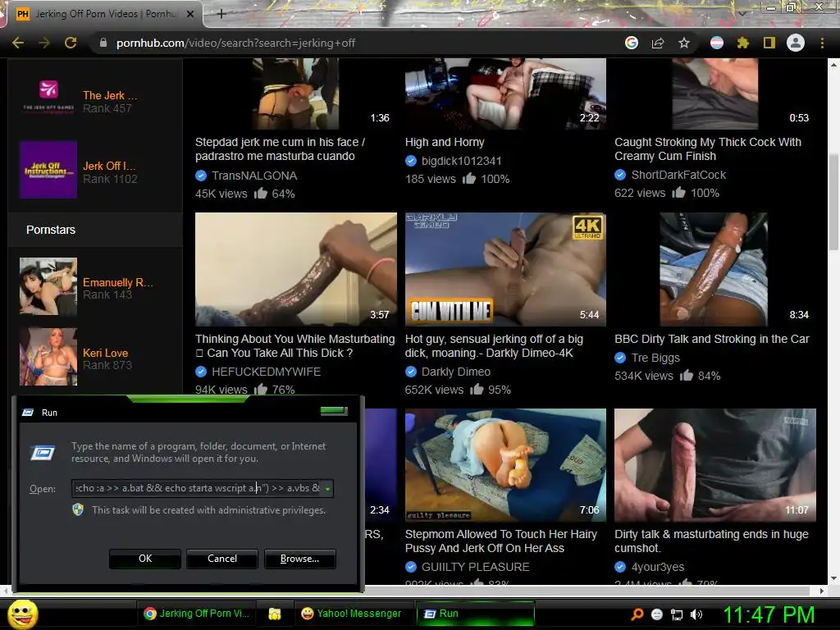Open the striped flag extension icon

pyautogui.click(x=717, y=43)
